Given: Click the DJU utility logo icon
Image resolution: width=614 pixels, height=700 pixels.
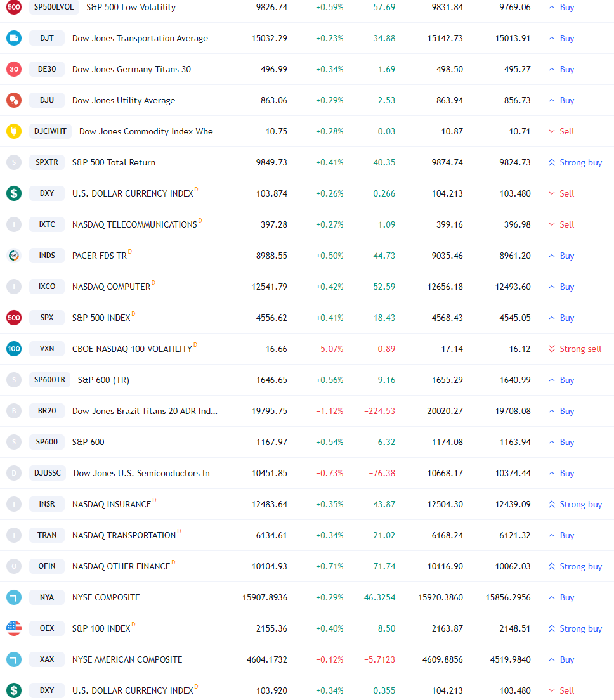Looking at the screenshot, I should (x=14, y=100).
